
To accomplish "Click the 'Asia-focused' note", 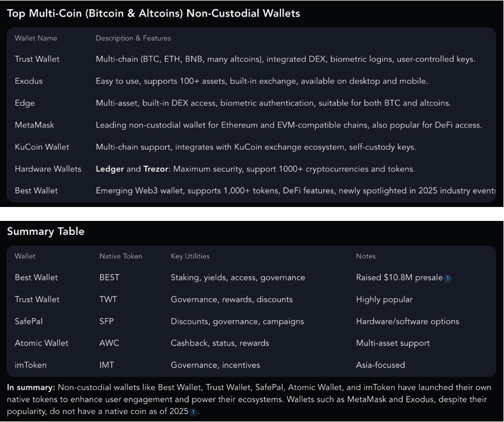I will [381, 365].
